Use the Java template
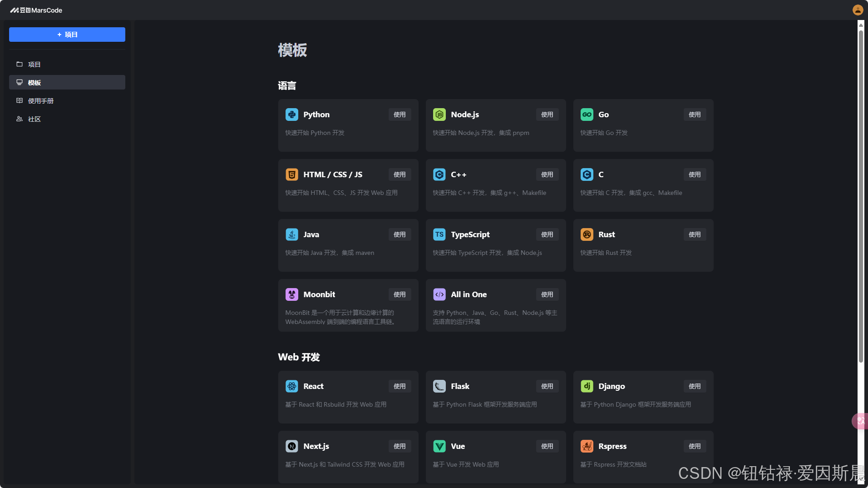This screenshot has width=868, height=488. coord(399,234)
